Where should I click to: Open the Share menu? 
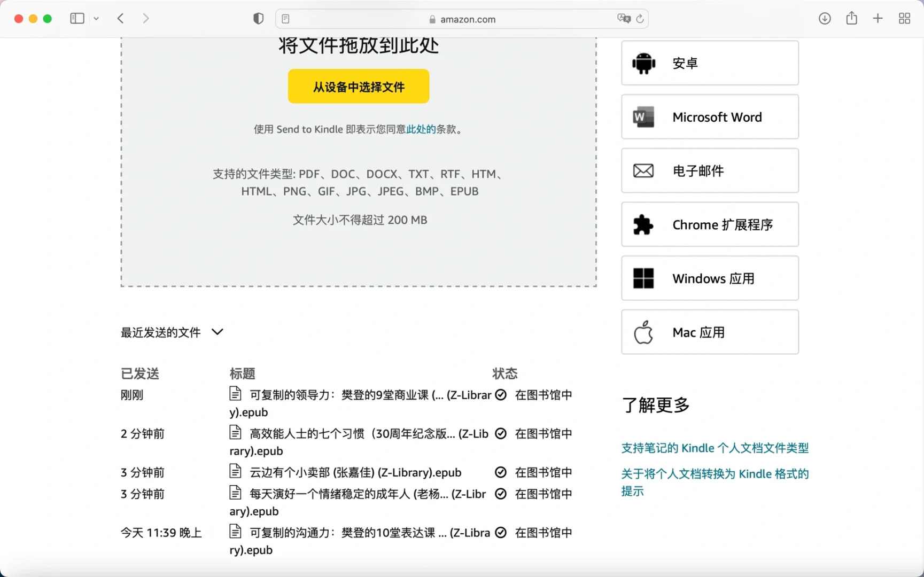(852, 18)
